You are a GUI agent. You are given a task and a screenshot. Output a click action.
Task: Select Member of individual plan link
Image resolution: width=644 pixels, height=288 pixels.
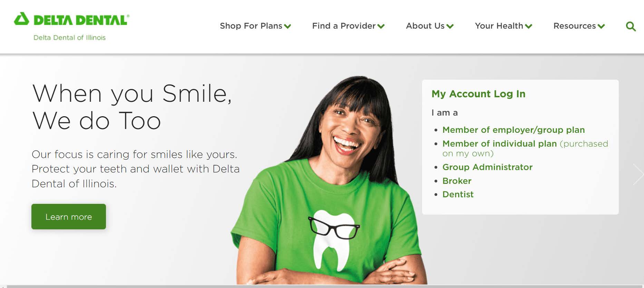coord(500,144)
